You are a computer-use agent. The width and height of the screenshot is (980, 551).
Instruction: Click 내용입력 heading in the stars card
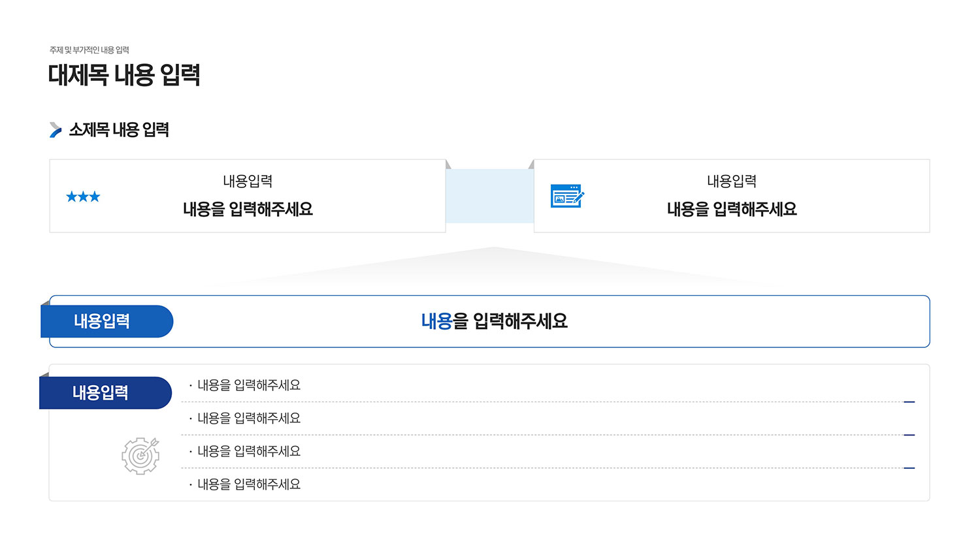tap(248, 181)
